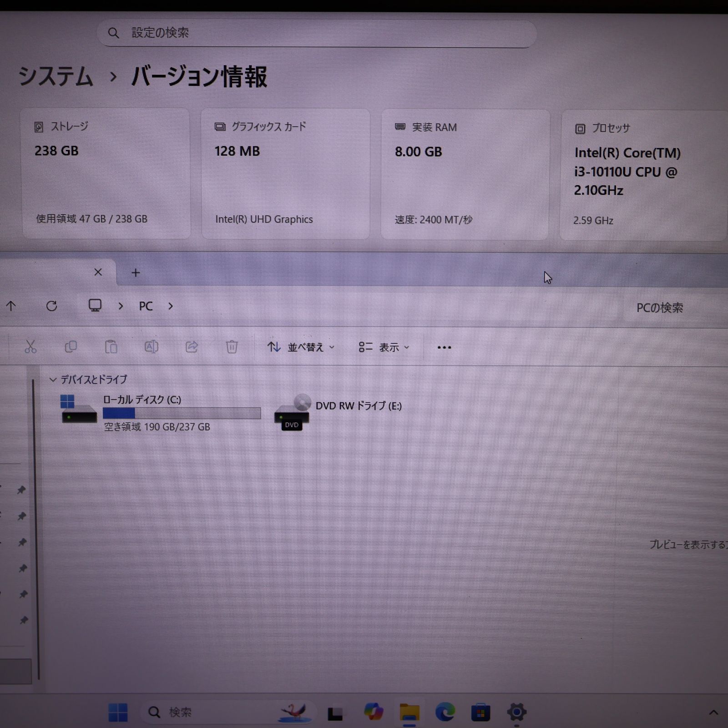The image size is (728, 728).
Task: Launch Microsoft Edge from the taskbar
Action: (x=445, y=712)
